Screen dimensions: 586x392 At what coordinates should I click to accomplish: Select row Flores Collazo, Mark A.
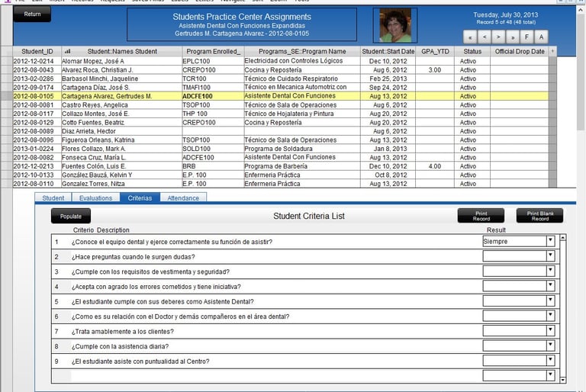[x=281, y=149]
